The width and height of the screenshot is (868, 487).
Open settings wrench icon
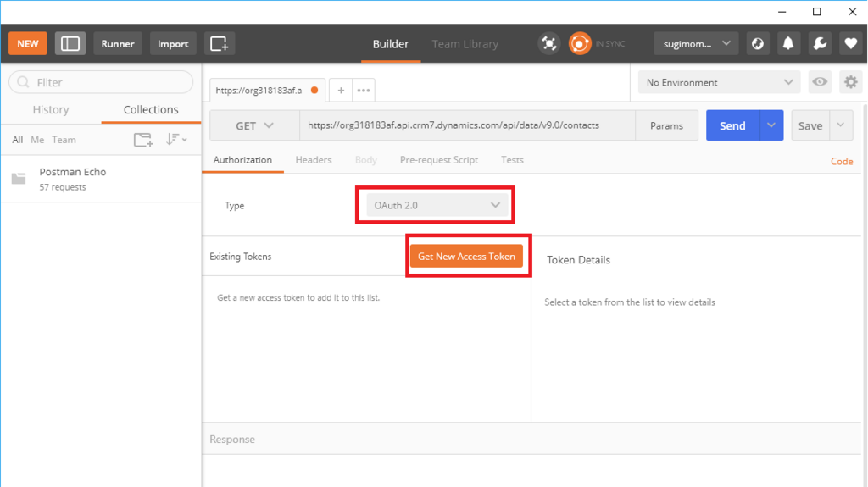(x=820, y=44)
